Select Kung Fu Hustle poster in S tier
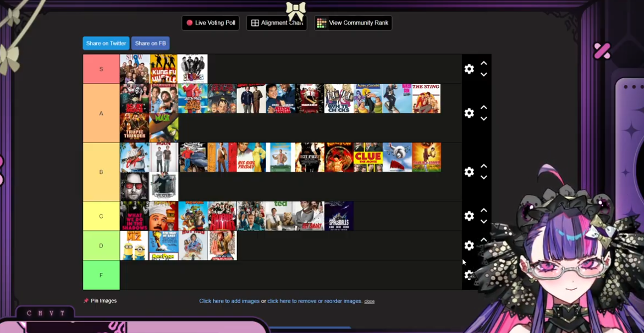644x333 pixels. tap(163, 69)
